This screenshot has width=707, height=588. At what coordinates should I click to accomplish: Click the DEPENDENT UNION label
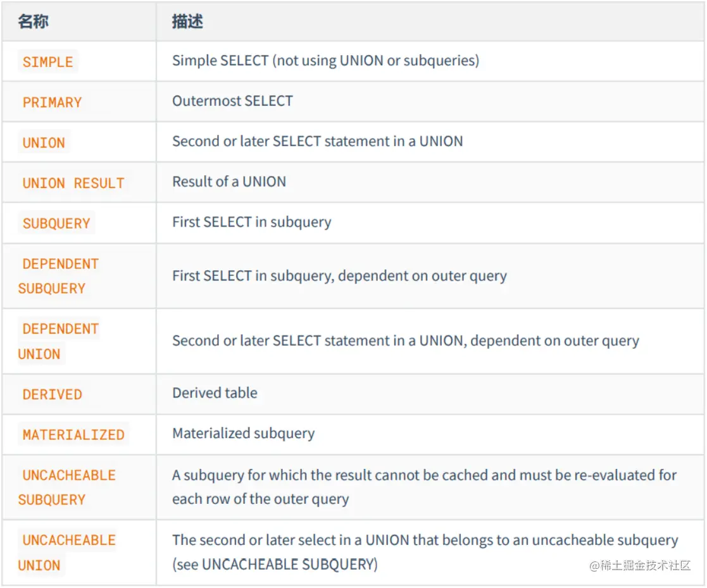pyautogui.click(x=59, y=341)
